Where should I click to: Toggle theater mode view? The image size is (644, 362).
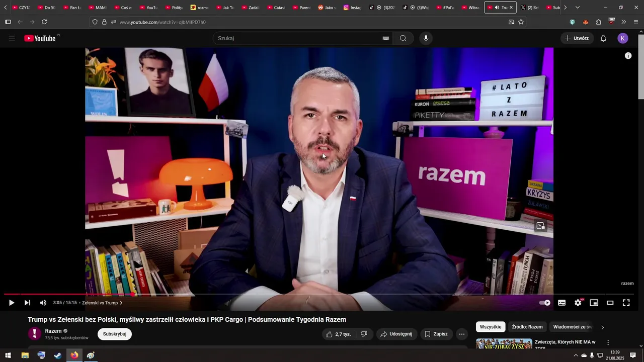(610, 303)
